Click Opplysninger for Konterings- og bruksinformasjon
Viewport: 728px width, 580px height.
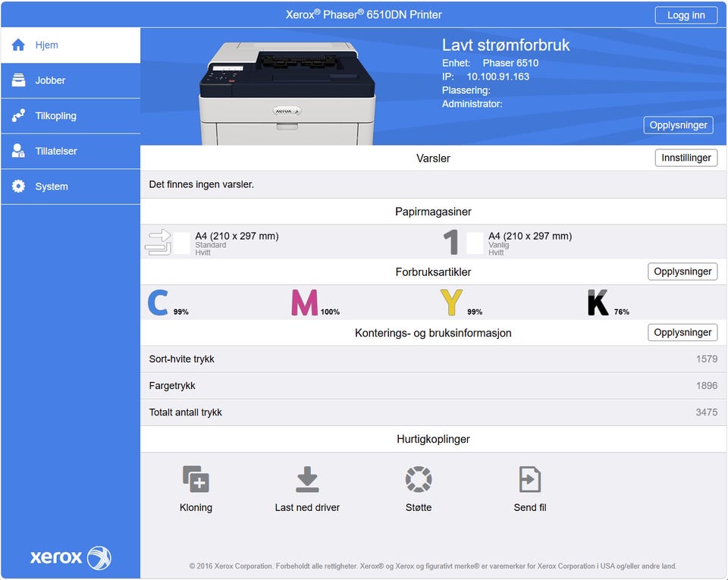click(x=682, y=332)
